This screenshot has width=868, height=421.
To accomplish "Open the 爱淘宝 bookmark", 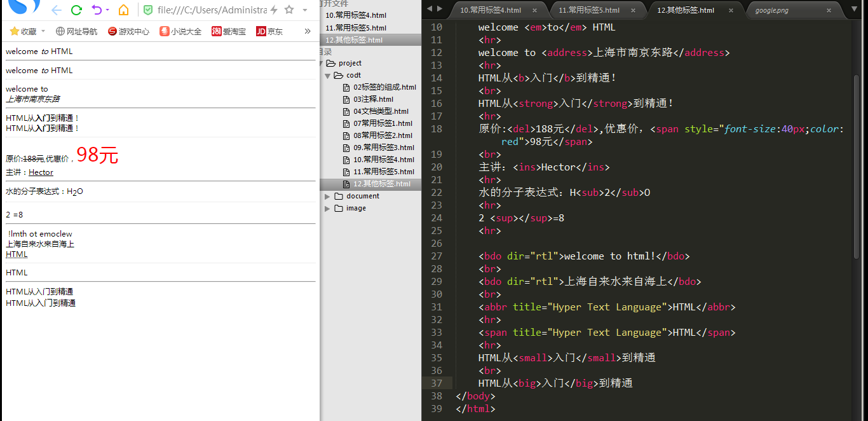I will pyautogui.click(x=229, y=31).
